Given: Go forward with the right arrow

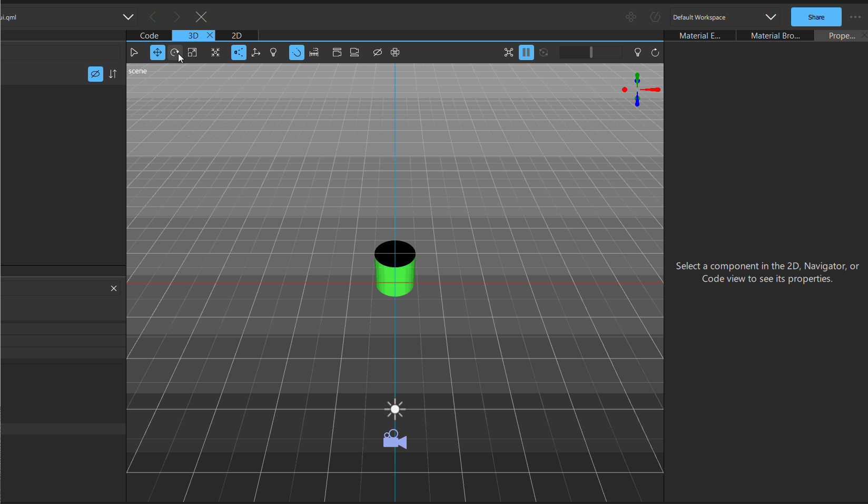Looking at the screenshot, I should coord(177,17).
